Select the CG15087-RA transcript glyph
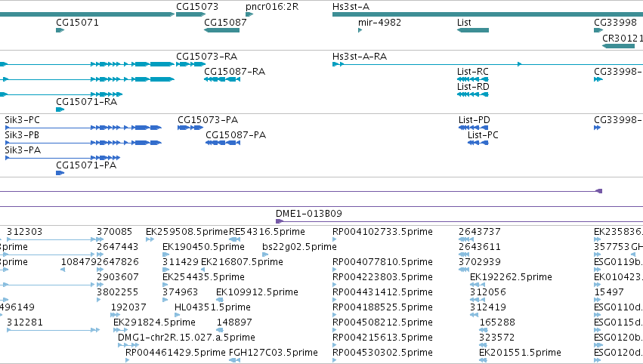Viewport: 643px width, 364px height. click(222, 79)
